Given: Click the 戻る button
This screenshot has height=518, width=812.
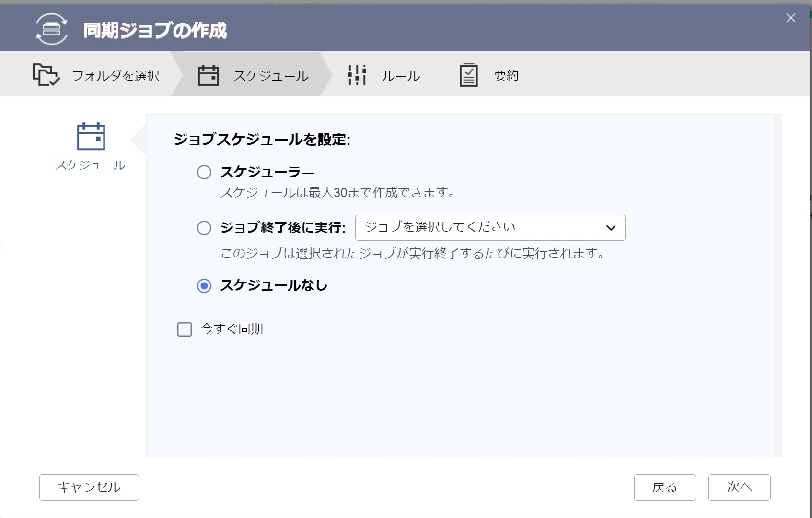Looking at the screenshot, I should (664, 487).
